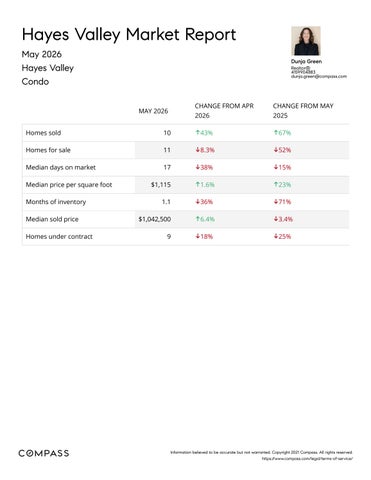The height and width of the screenshot is (480, 371).
Task: Click the red down arrow beside 36% months of inventory
Action: pyautogui.click(x=197, y=202)
